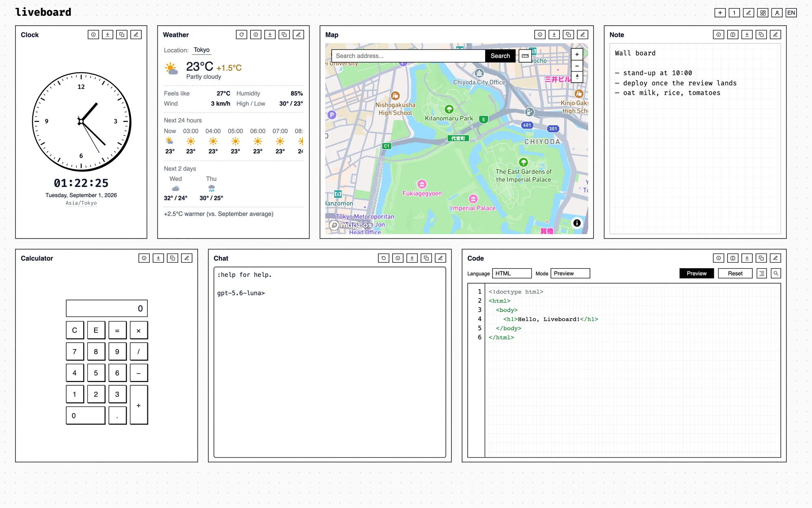
Task: Click the calculator multiply key
Action: click(x=139, y=330)
